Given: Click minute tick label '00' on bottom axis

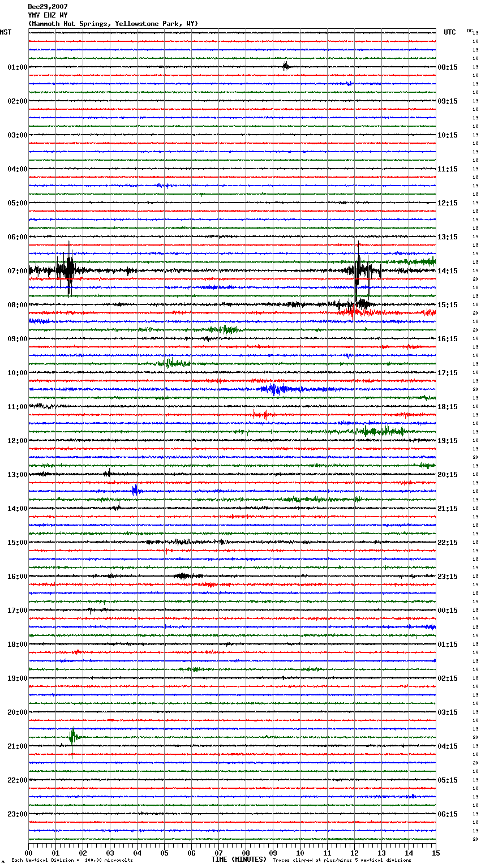Looking at the screenshot, I should click(x=28, y=853).
